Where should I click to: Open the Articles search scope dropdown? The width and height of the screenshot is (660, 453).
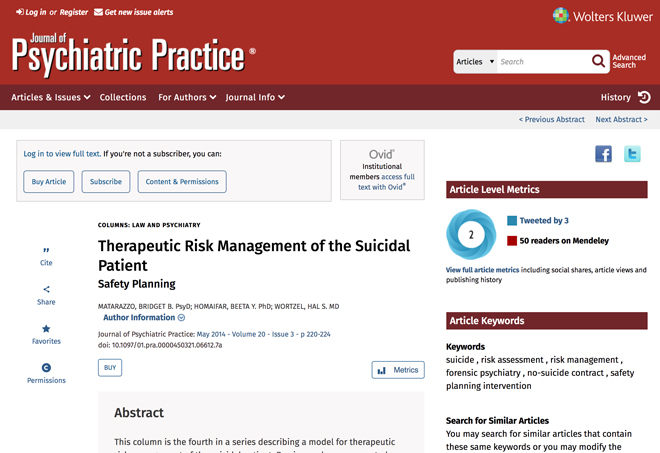pos(475,61)
